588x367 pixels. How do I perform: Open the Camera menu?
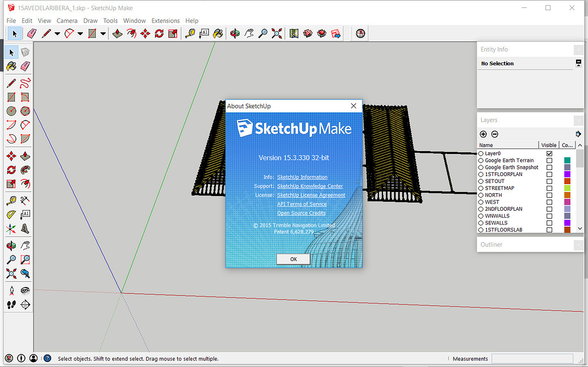67,20
